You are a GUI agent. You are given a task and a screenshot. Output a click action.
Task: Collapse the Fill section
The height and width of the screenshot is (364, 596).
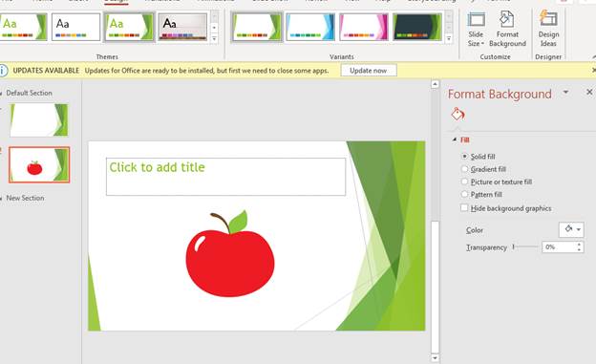[455, 139]
